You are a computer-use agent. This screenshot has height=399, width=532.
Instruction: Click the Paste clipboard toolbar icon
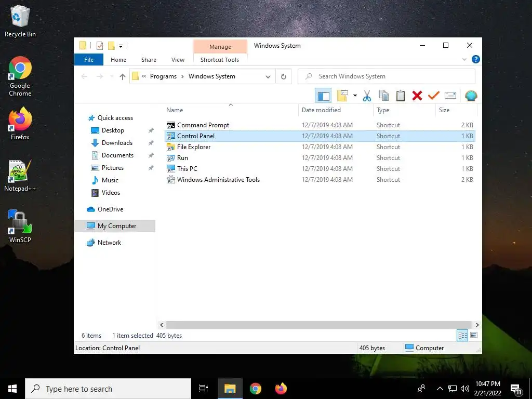coord(401,96)
